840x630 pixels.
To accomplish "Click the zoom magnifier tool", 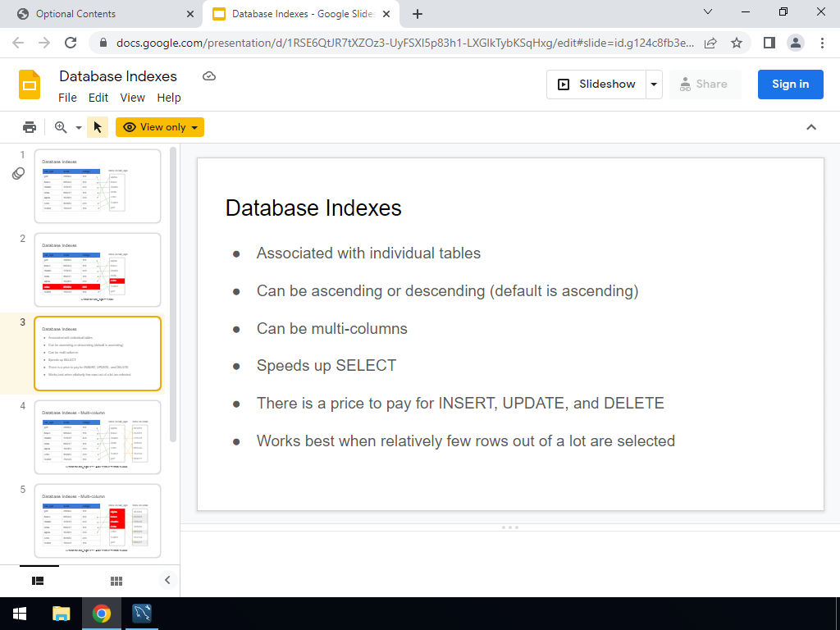I will pos(61,127).
